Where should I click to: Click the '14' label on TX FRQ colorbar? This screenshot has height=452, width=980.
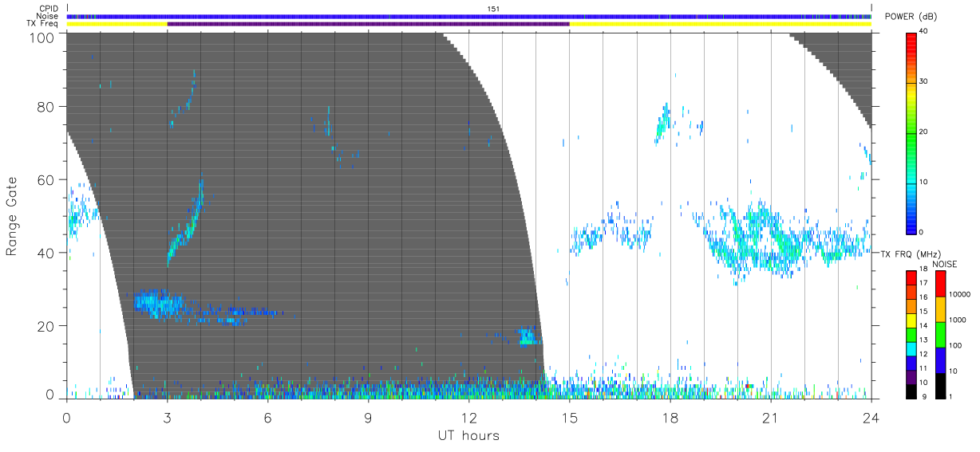click(923, 325)
